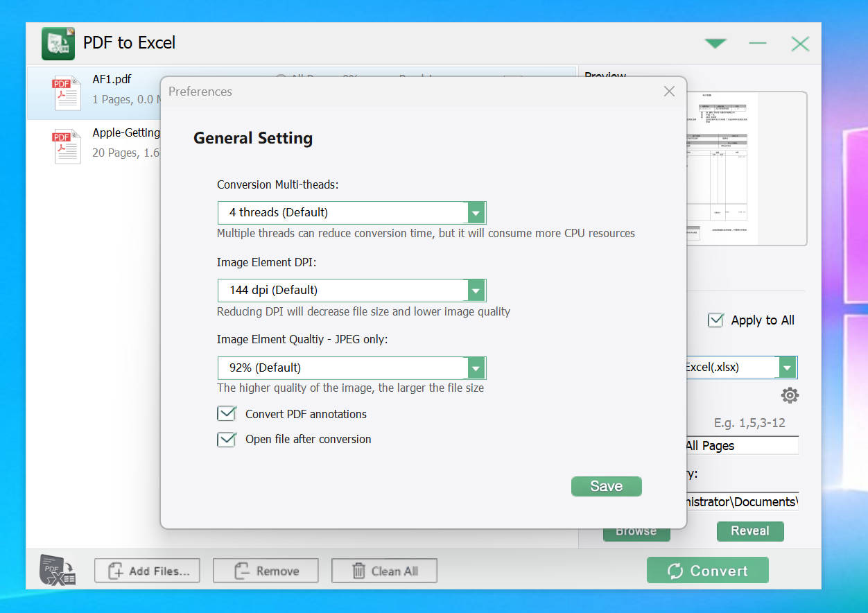Open output settings gear icon
The height and width of the screenshot is (613, 868).
click(x=790, y=395)
